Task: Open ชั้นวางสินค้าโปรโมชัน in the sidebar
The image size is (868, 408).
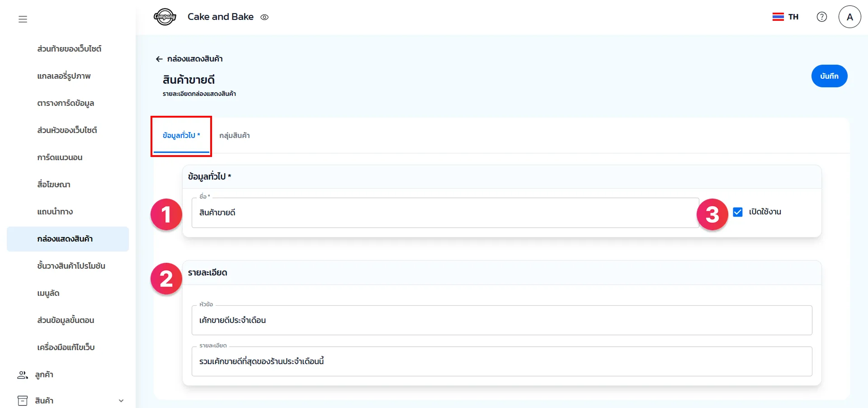Action: tap(71, 266)
